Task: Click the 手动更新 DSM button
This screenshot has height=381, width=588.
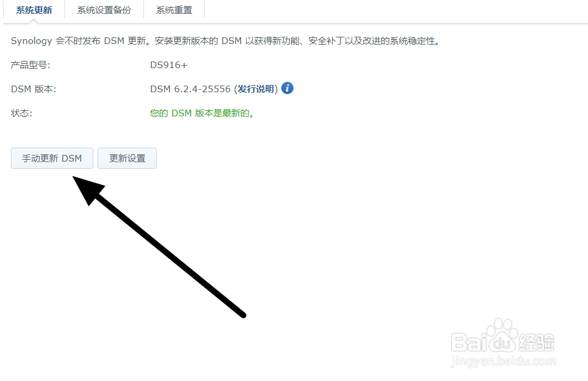Action: click(52, 159)
